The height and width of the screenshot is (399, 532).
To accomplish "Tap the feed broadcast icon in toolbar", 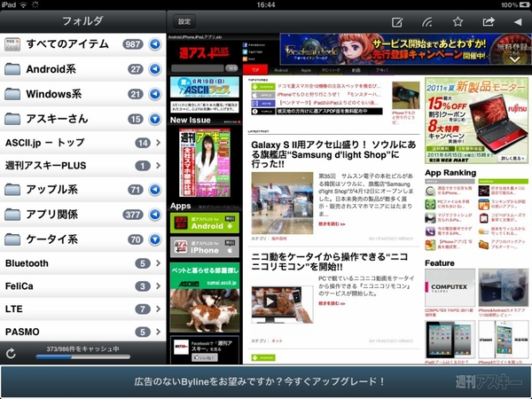I will (426, 22).
